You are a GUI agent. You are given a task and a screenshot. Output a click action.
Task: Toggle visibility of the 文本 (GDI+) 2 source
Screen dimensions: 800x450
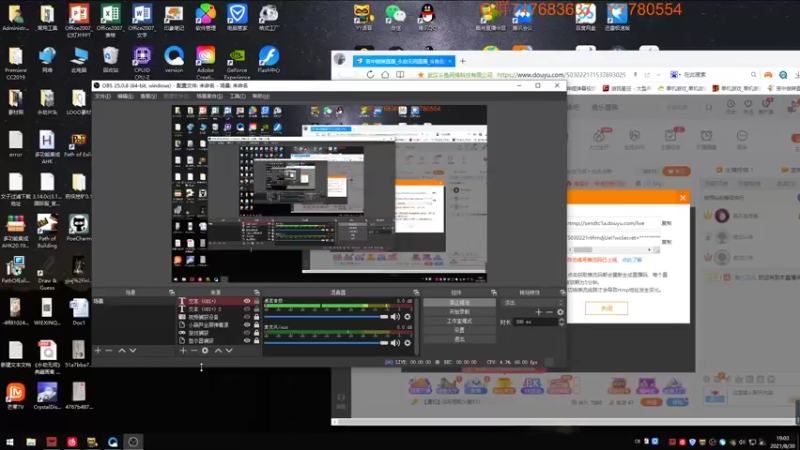click(x=247, y=309)
